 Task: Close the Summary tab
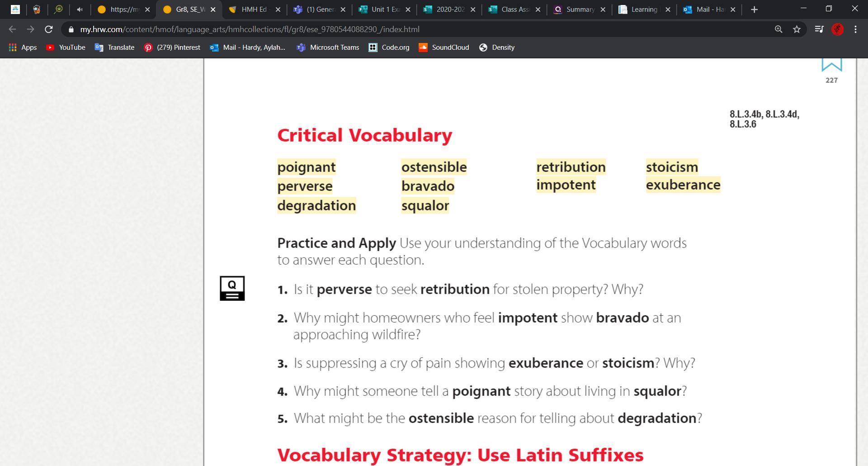point(603,10)
